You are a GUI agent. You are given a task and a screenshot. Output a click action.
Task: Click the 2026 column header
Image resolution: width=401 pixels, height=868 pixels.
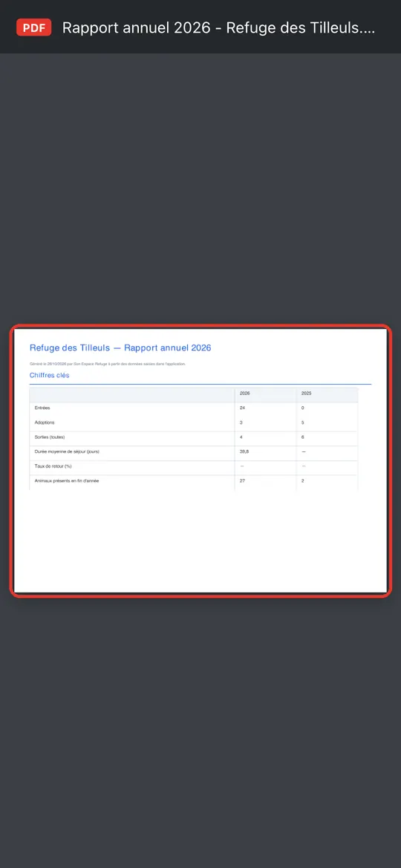pos(245,393)
